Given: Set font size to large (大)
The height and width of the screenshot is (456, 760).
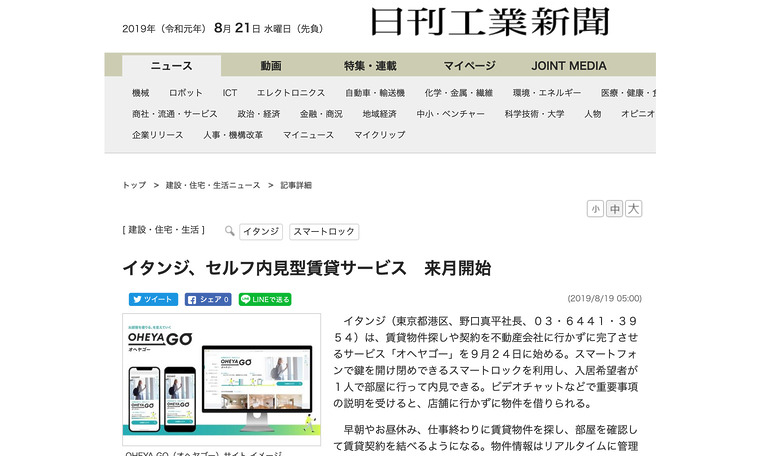Looking at the screenshot, I should point(633,209).
